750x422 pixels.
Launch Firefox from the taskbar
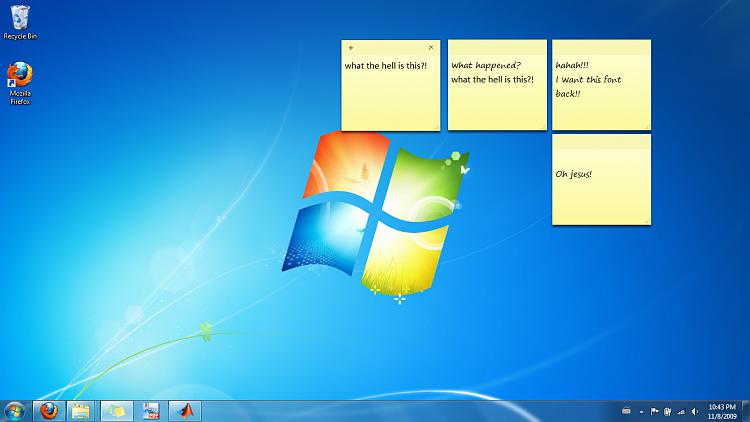pyautogui.click(x=48, y=411)
